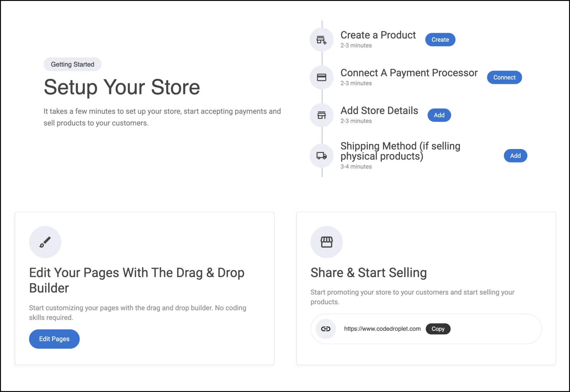This screenshot has width=570, height=392.
Task: Click Add button for Shipping Method
Action: coord(515,156)
